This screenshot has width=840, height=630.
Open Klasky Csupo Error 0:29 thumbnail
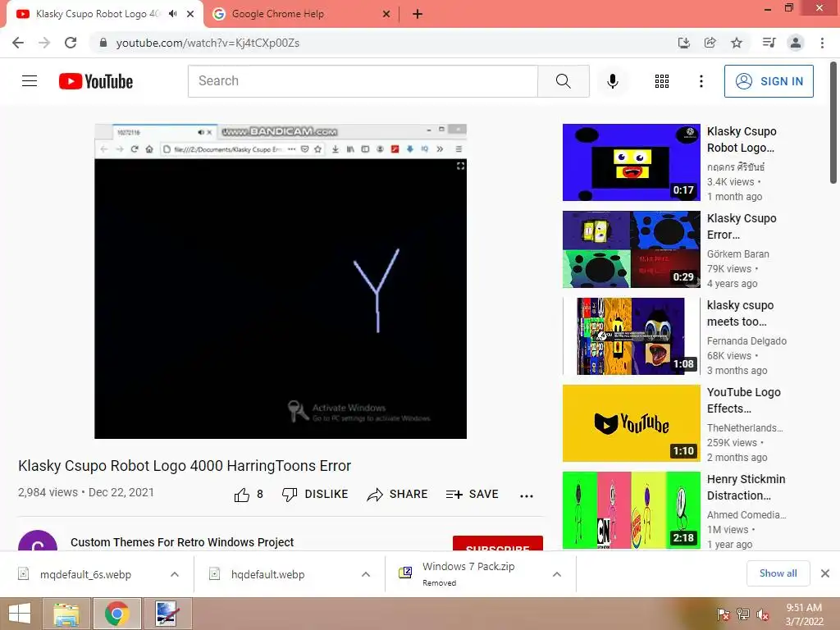pos(631,249)
